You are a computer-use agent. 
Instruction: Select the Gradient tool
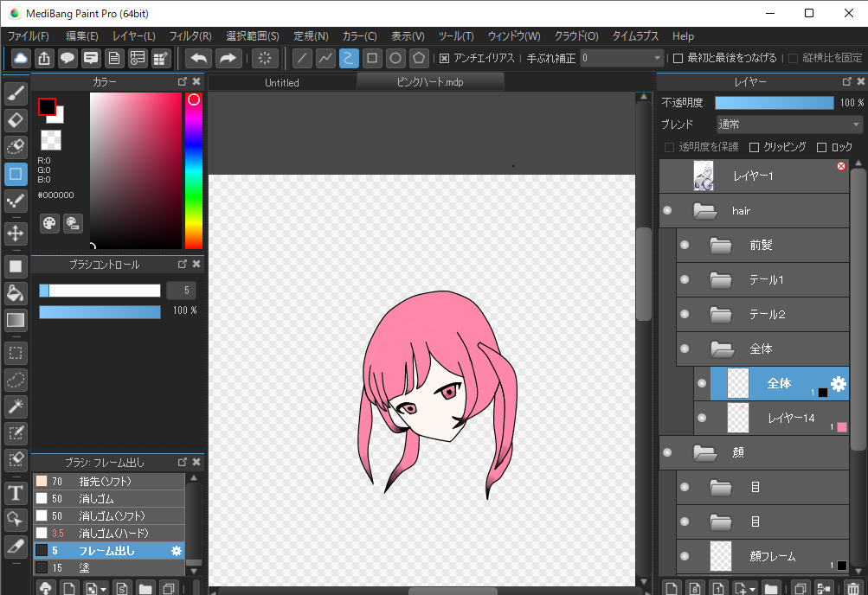(x=16, y=320)
